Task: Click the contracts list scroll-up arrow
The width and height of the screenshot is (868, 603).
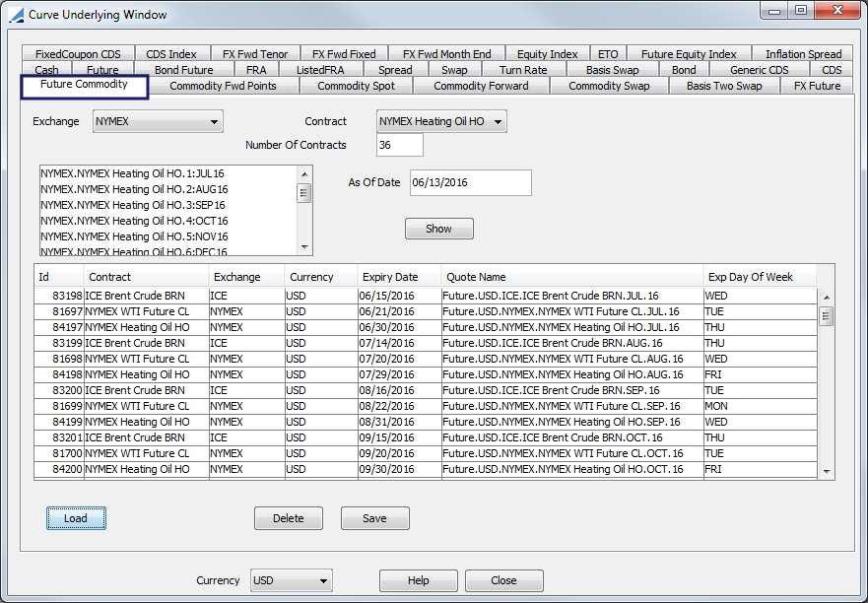Action: pos(303,174)
